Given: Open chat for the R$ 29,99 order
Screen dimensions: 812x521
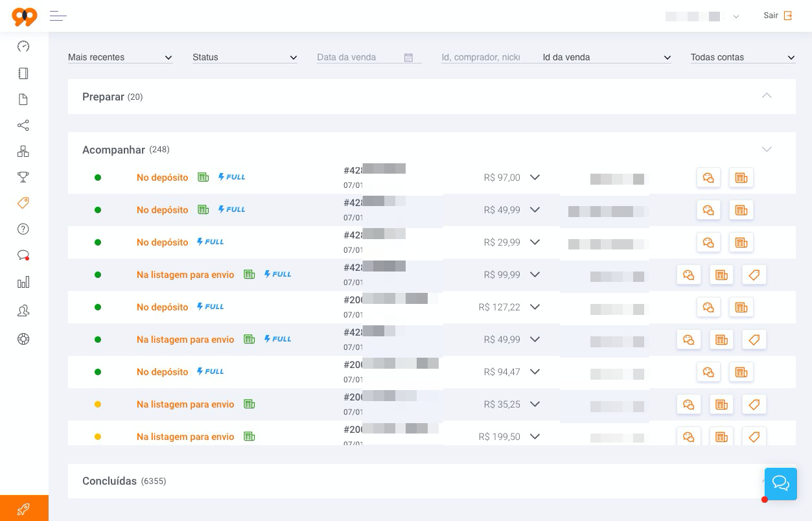Looking at the screenshot, I should [x=708, y=242].
